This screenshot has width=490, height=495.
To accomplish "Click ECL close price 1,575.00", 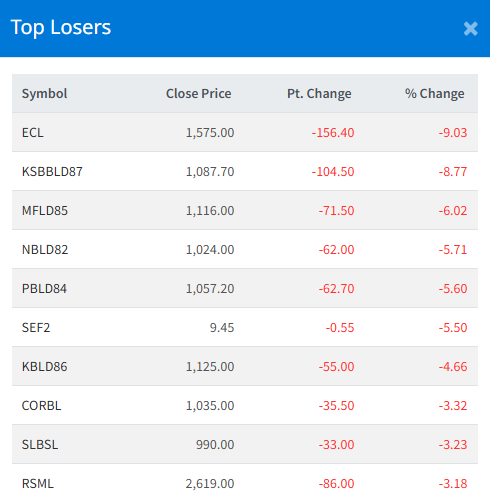I will tap(210, 133).
